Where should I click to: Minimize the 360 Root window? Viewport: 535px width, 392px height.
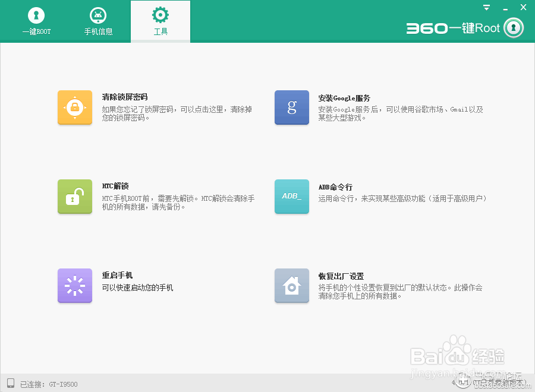point(505,8)
